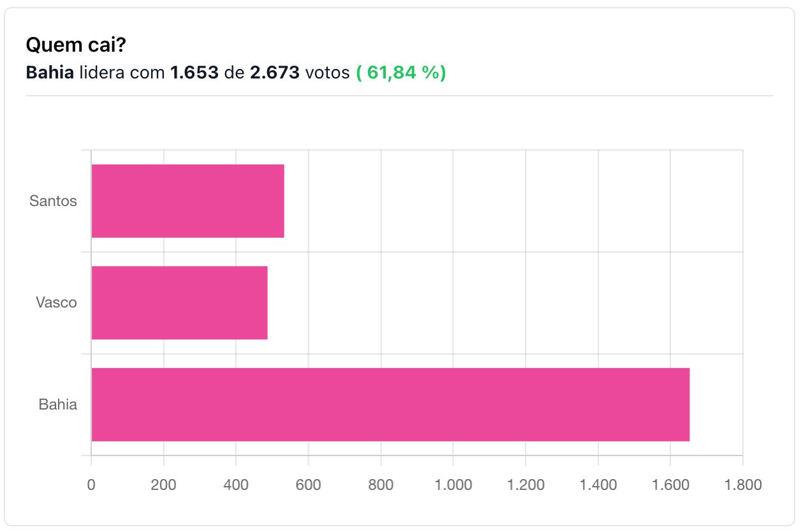801x532 pixels.
Task: Click the 800 tick label on the x-axis
Action: tap(381, 485)
